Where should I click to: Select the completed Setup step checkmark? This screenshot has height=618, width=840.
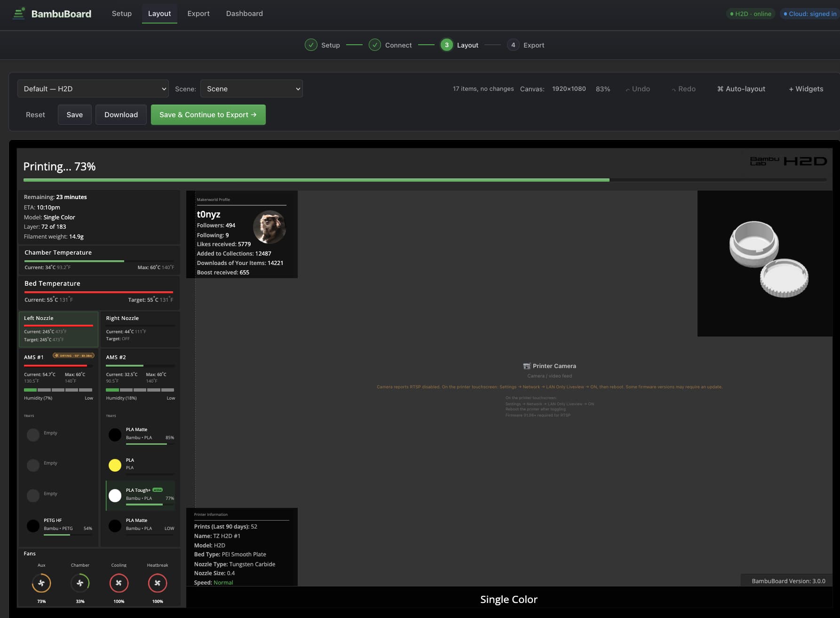tap(311, 45)
